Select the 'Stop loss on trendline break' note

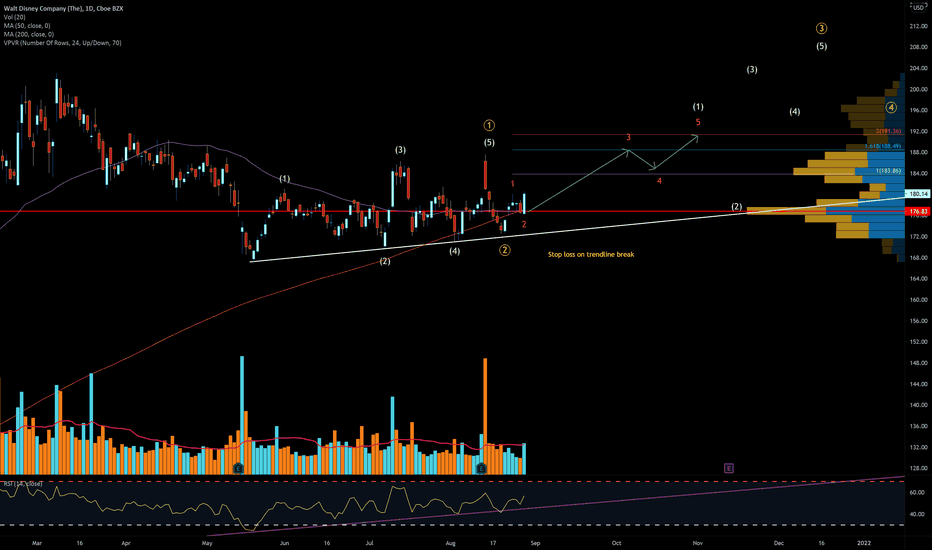591,254
